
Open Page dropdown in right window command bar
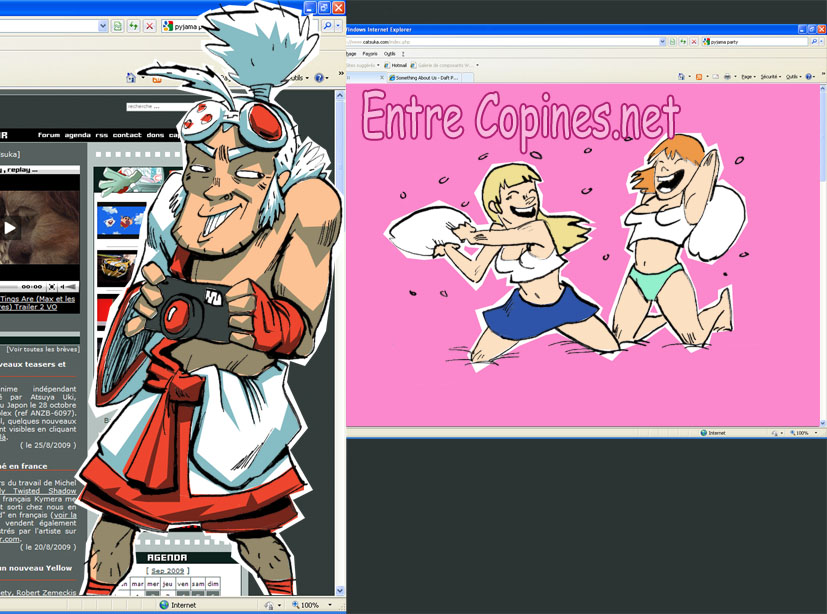[x=748, y=76]
